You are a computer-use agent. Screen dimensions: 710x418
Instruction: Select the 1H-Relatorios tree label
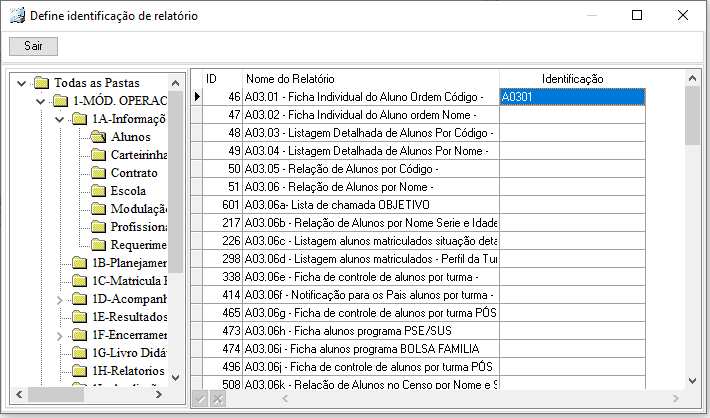(x=129, y=371)
